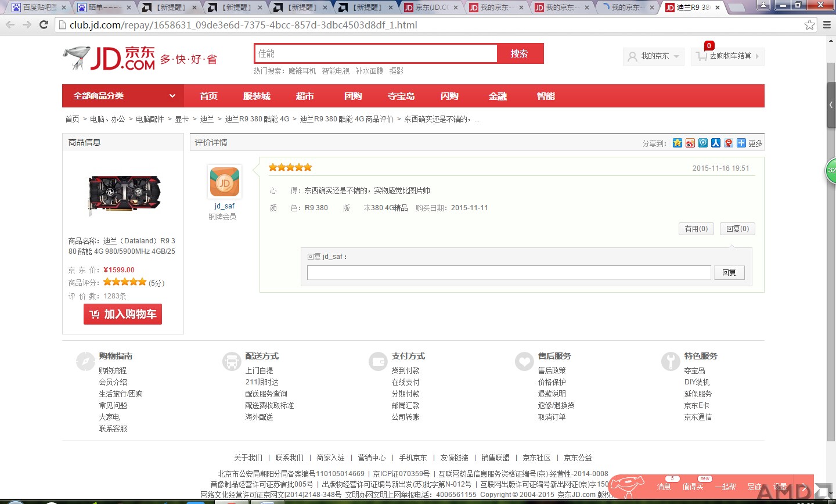The image size is (836, 504).
Task: Click the JD.com logo
Action: point(109,58)
